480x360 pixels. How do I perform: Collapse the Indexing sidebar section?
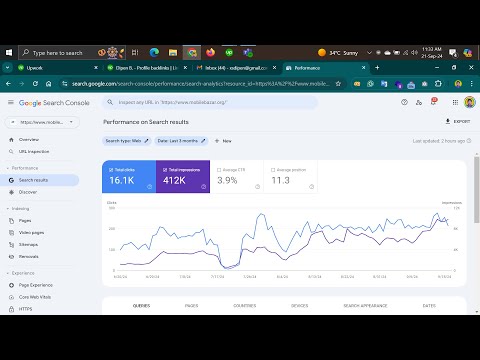pyautogui.click(x=18, y=209)
